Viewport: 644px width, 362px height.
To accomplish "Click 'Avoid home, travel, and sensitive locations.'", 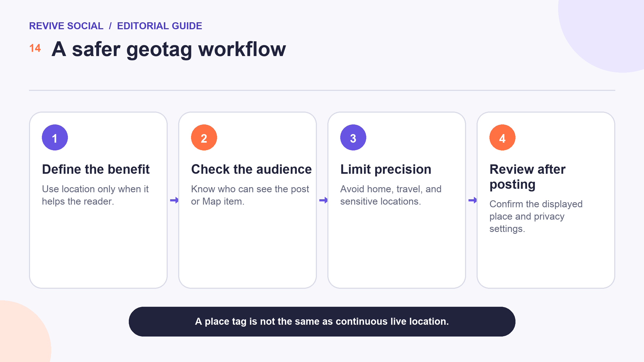I will point(391,195).
